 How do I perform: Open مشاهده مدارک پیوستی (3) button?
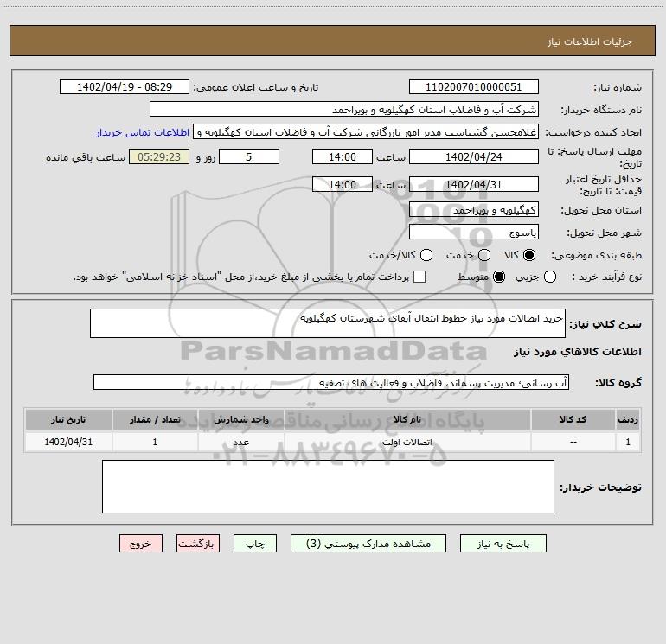[x=368, y=544]
